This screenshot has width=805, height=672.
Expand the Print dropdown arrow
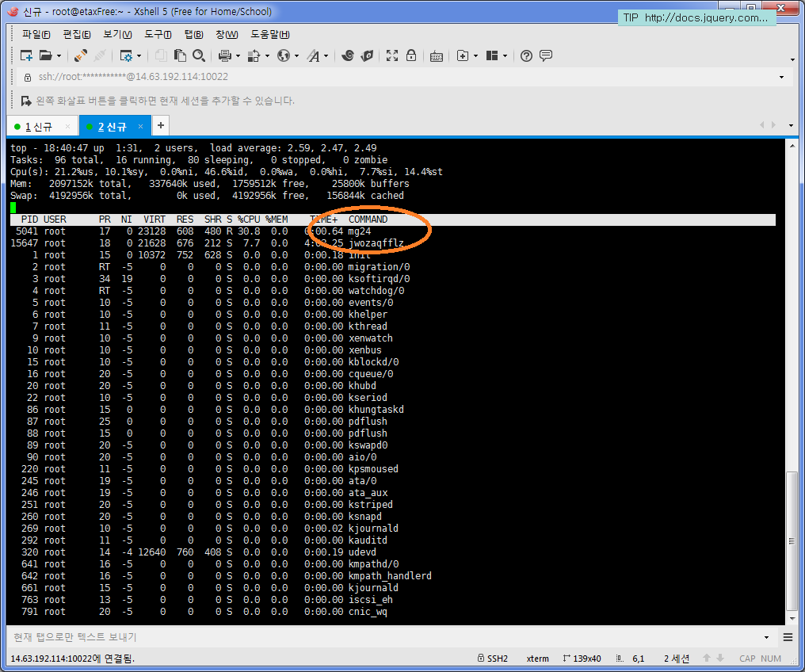pyautogui.click(x=238, y=56)
